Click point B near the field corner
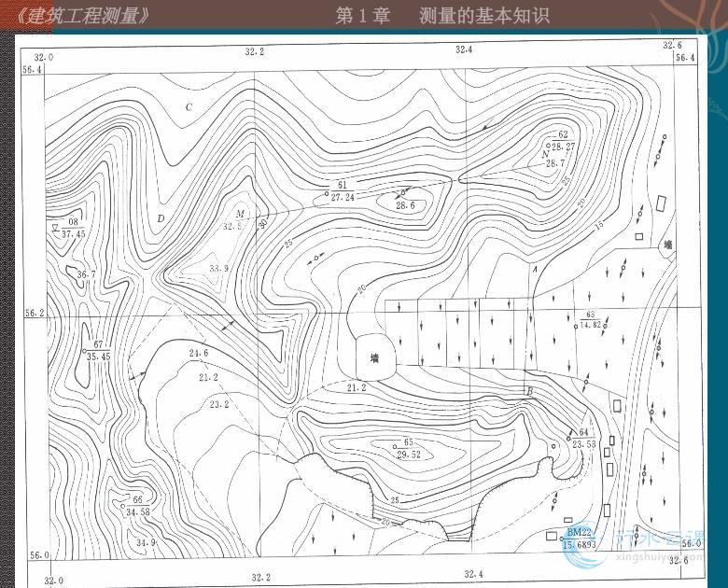The height and width of the screenshot is (588, 728). (529, 390)
